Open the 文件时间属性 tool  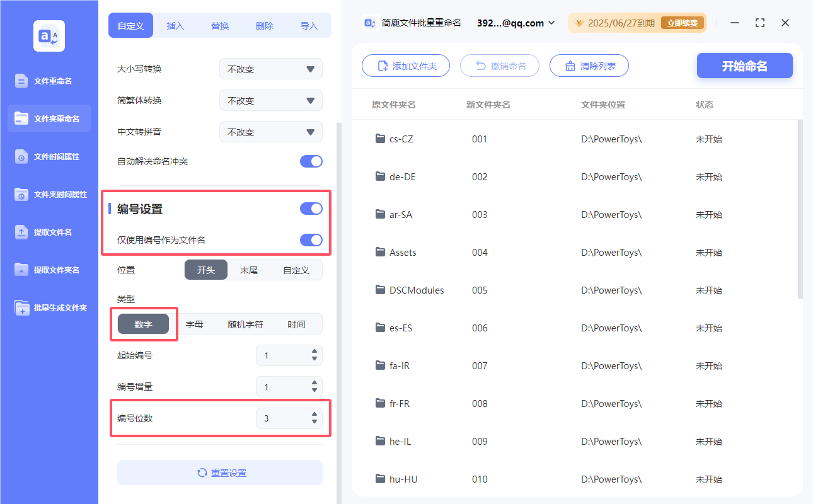point(49,156)
